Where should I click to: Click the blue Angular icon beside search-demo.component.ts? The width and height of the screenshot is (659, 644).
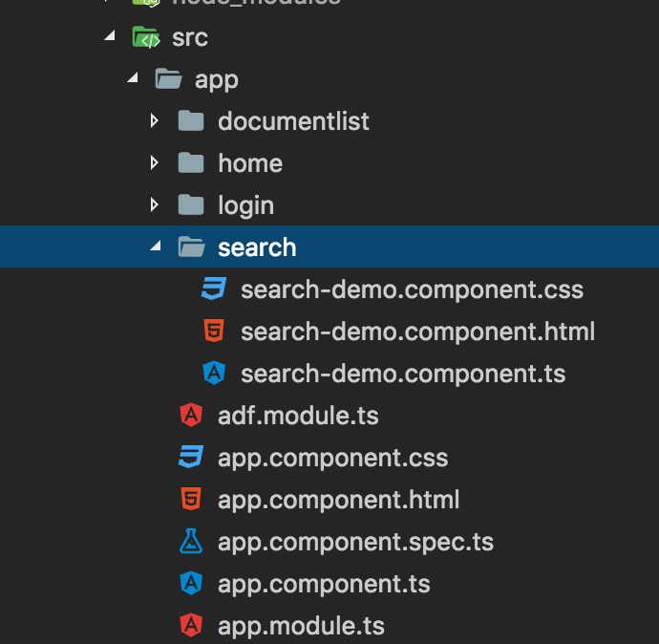pos(214,374)
